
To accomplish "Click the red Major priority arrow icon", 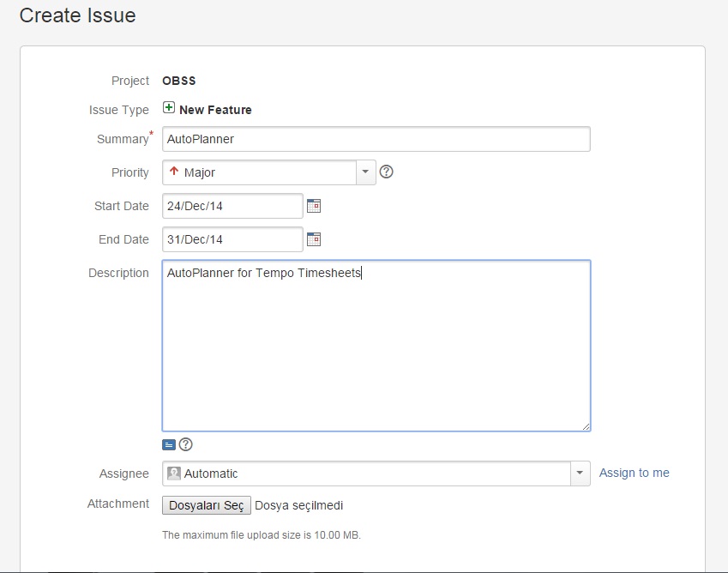I will click(x=174, y=172).
